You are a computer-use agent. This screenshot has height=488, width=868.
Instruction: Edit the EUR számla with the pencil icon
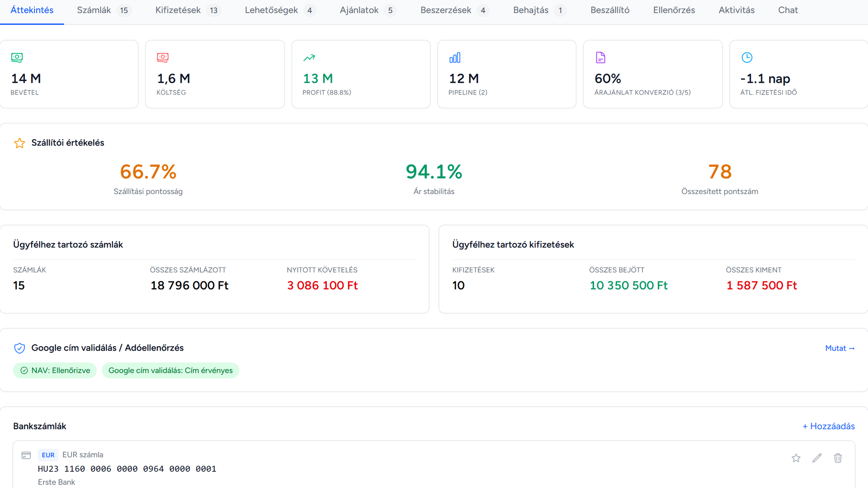tap(817, 458)
